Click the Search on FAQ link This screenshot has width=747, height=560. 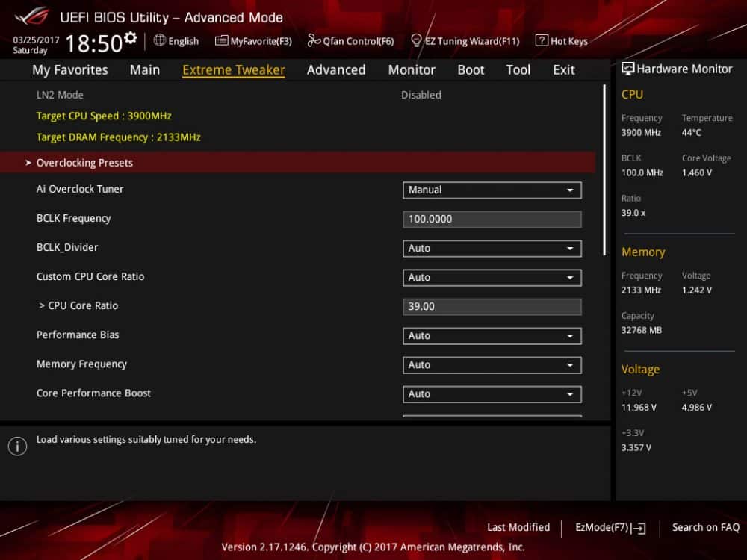(706, 528)
